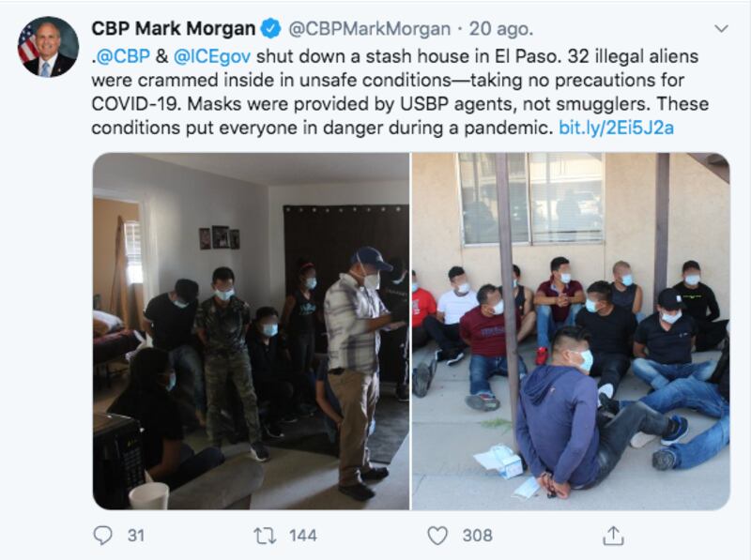Open the bit.ly/2Ei5J2a link
751x560 pixels.
coord(617,128)
